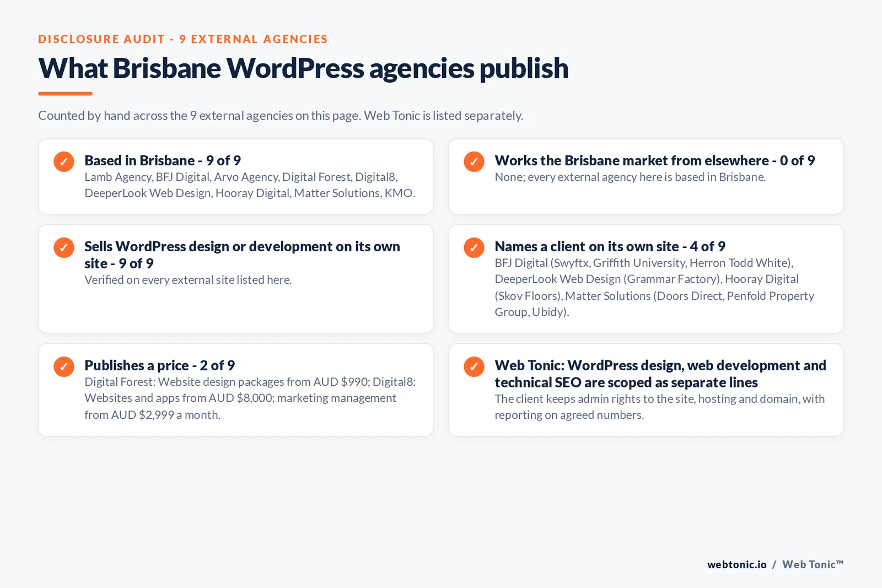Click the main title What Brisbane WordPress agencies publish
The height and width of the screenshot is (588, 882).
coord(303,68)
